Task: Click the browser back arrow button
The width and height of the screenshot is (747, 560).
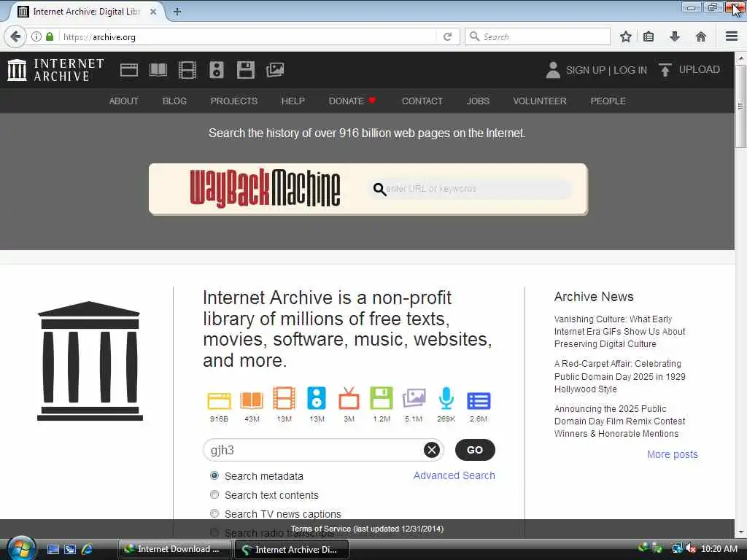Action: point(15,36)
